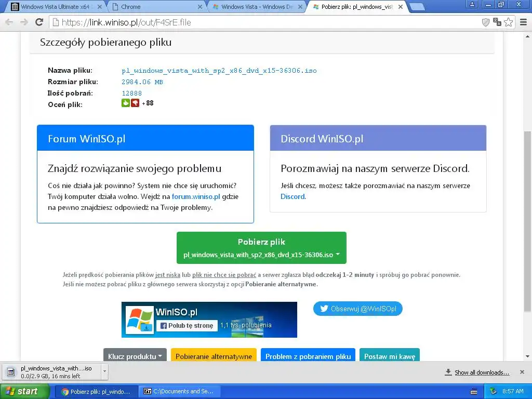Select the 7z Documents and Se taskbar item

(x=179, y=392)
